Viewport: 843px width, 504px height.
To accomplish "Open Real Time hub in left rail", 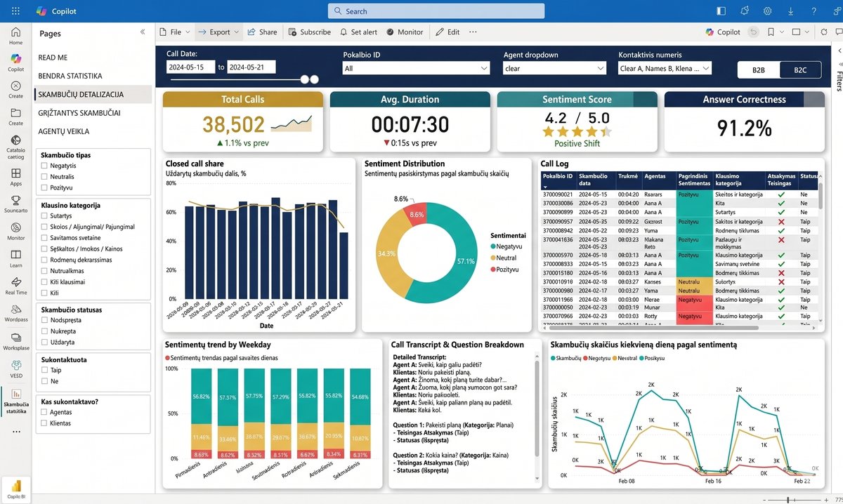I will coord(15,285).
